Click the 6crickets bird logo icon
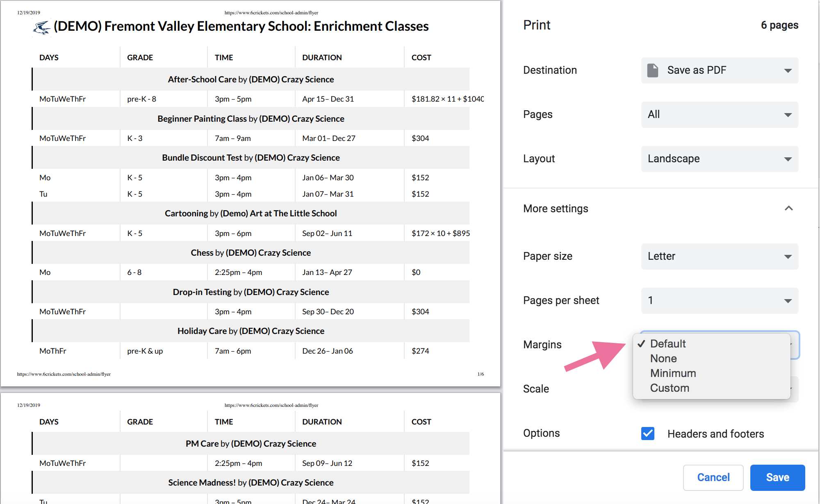Image resolution: width=820 pixels, height=504 pixels. [41, 28]
